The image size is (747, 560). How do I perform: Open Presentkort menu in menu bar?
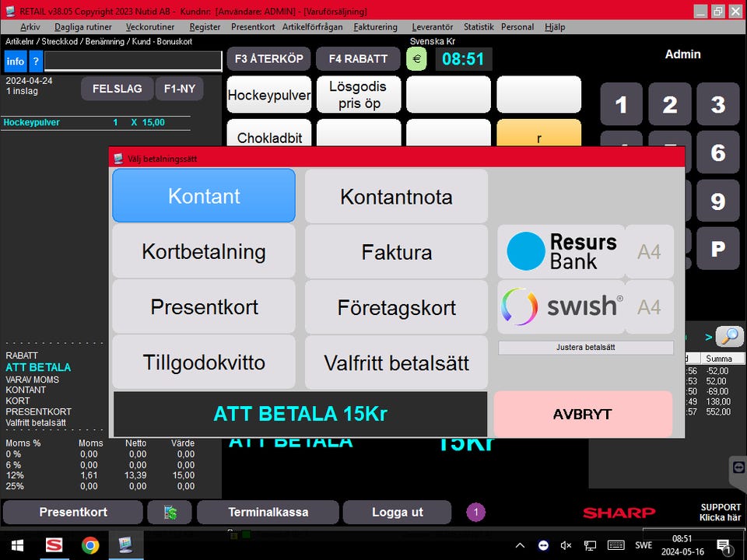253,27
